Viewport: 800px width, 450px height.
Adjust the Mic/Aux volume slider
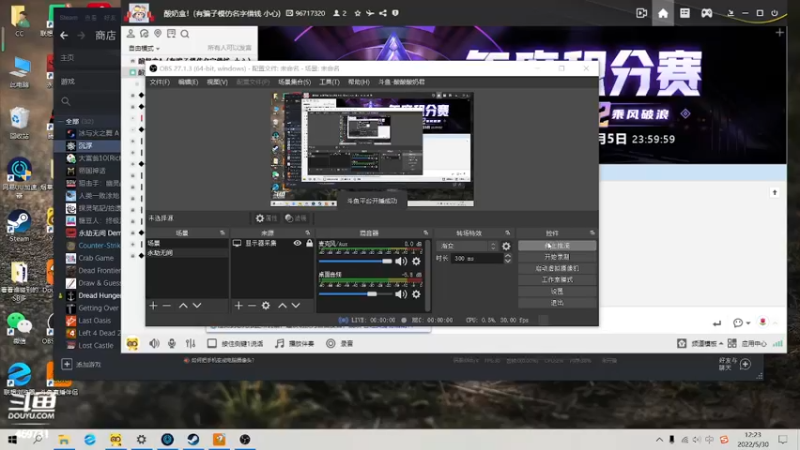pyautogui.click(x=355, y=261)
